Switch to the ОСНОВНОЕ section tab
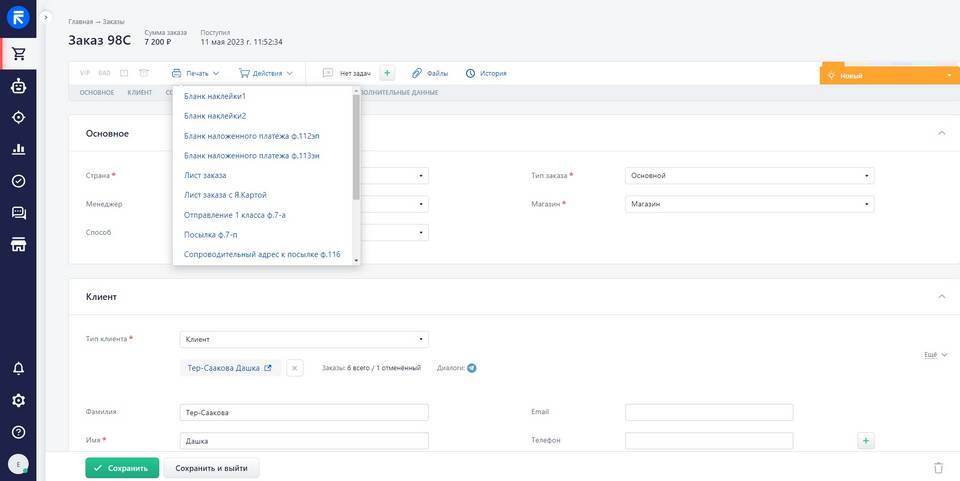 pos(97,92)
